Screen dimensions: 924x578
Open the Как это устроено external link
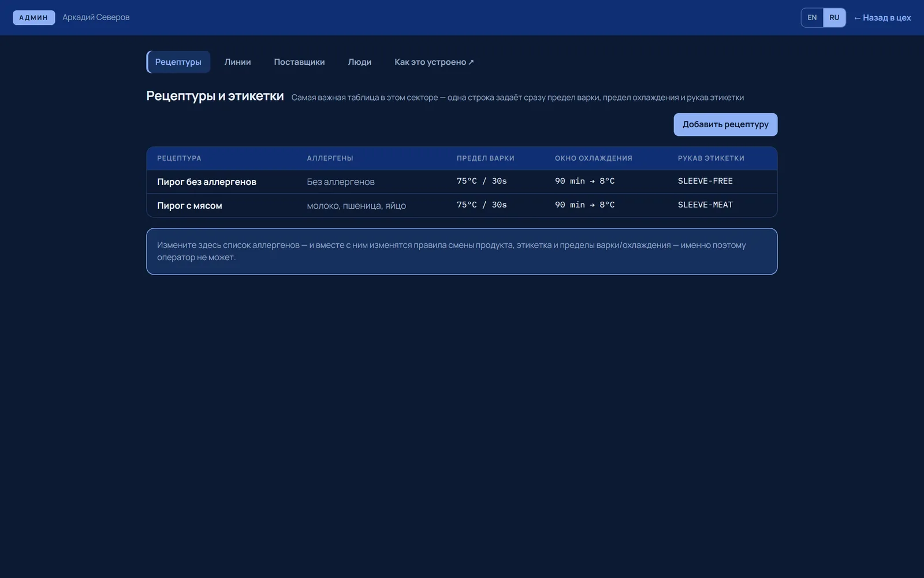tap(434, 62)
